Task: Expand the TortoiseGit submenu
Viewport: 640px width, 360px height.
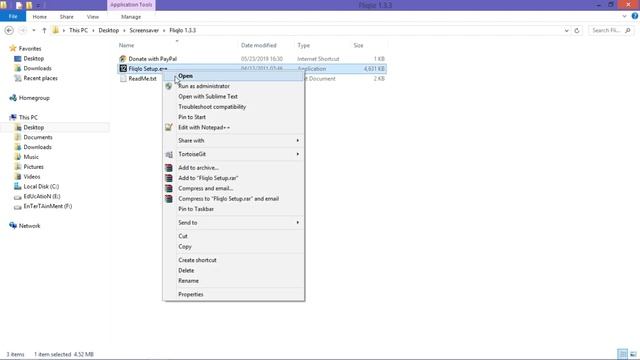Action: tap(233, 154)
